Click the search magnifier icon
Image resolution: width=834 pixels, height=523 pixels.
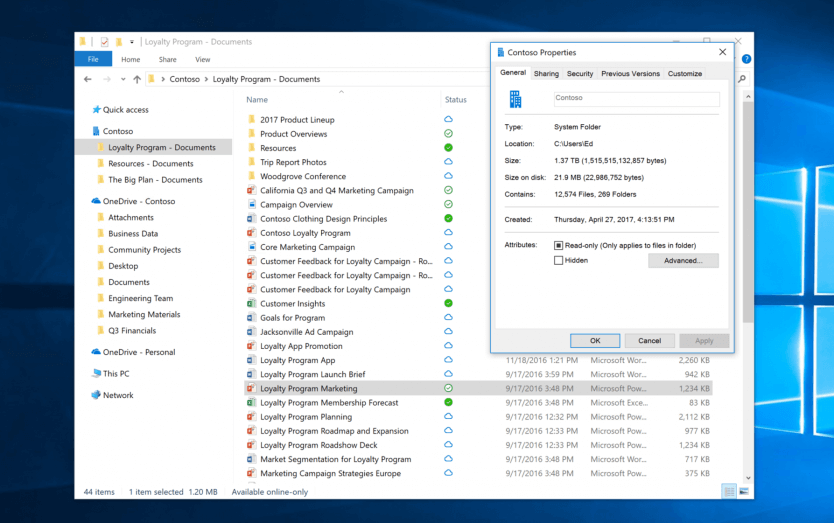point(742,79)
